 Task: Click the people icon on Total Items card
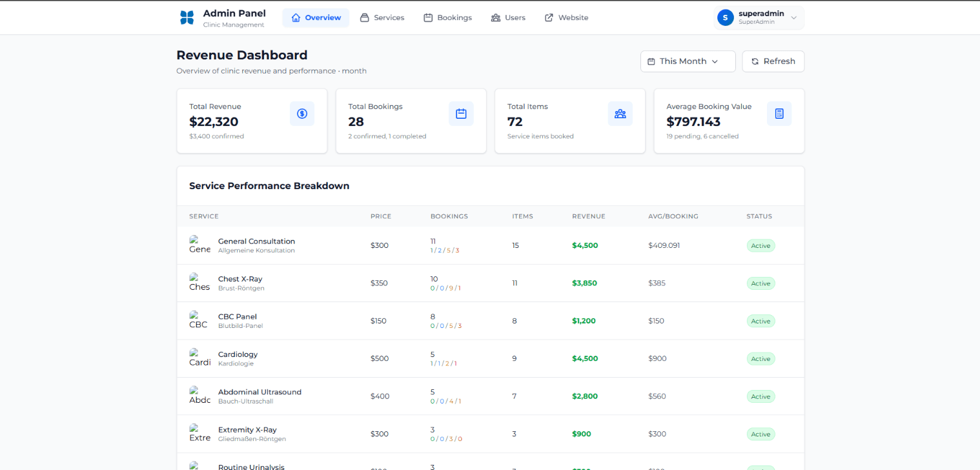click(620, 114)
